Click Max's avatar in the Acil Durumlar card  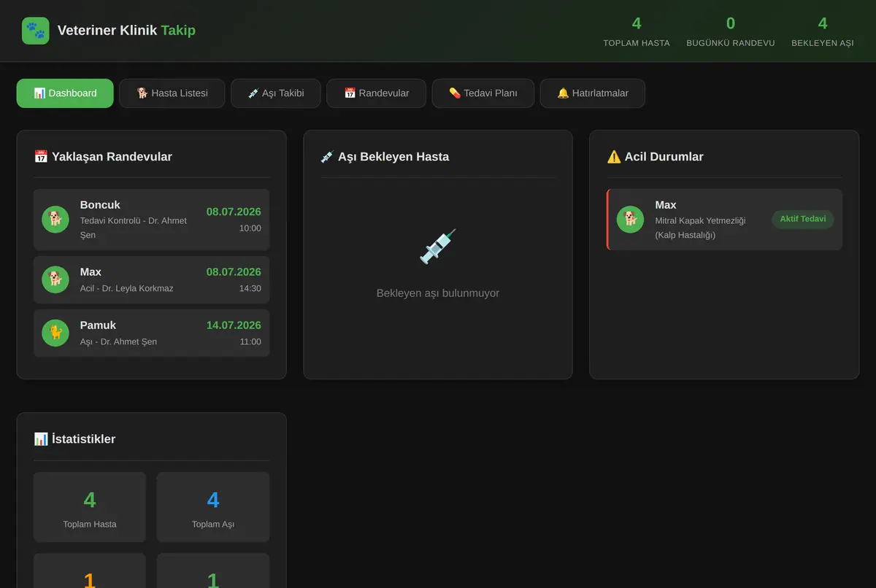(x=630, y=220)
